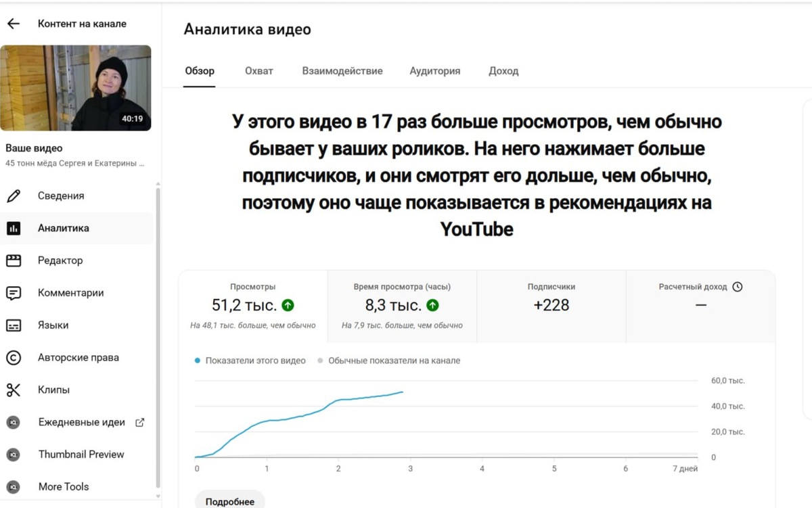The width and height of the screenshot is (812, 508).
Task: Click legend item Обычные показатели на канале
Action: (389, 361)
